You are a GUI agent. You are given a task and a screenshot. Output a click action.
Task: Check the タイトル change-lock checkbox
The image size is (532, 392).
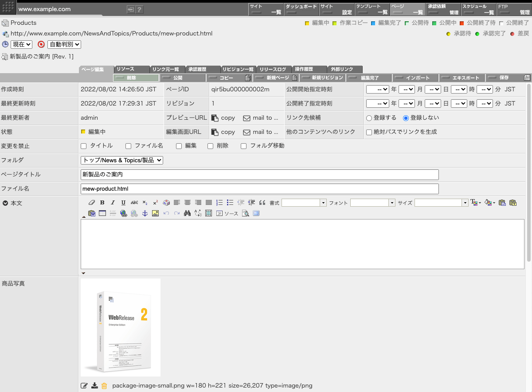click(x=84, y=146)
